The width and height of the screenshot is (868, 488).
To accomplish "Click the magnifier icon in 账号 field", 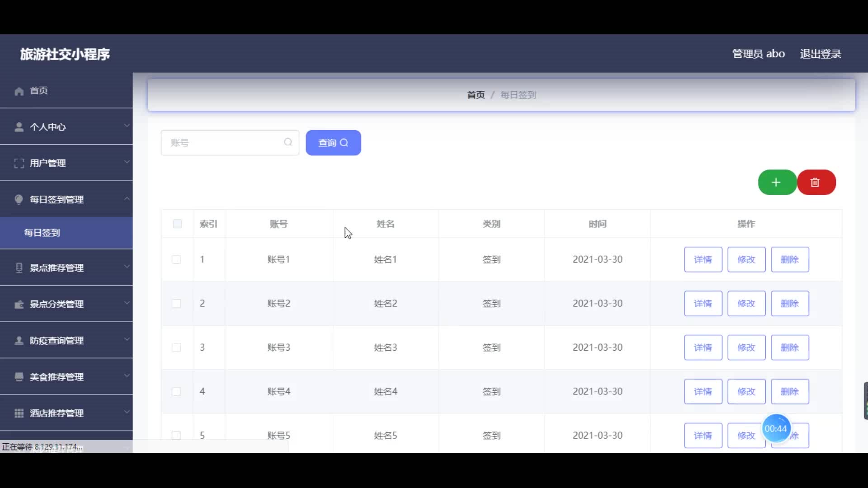I will point(288,142).
